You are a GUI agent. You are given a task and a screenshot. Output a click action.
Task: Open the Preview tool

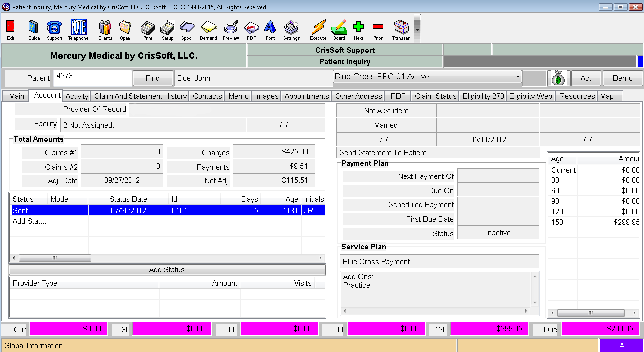tap(231, 29)
